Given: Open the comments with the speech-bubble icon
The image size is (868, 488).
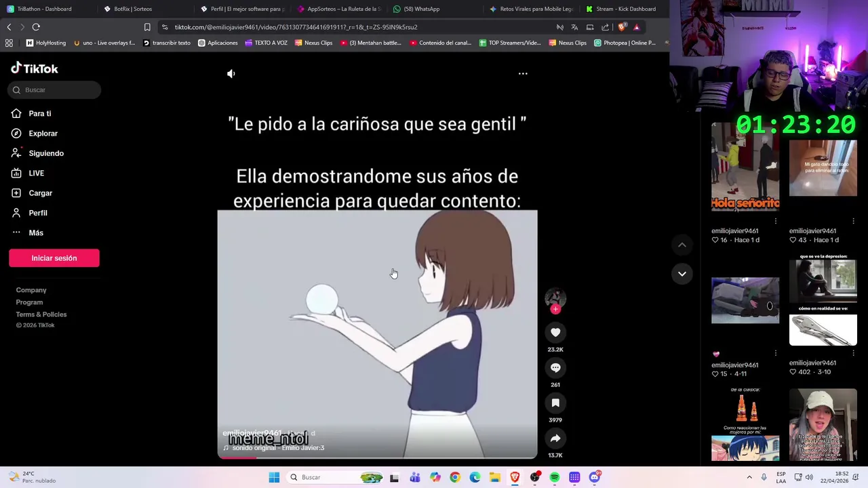Looking at the screenshot, I should (555, 367).
